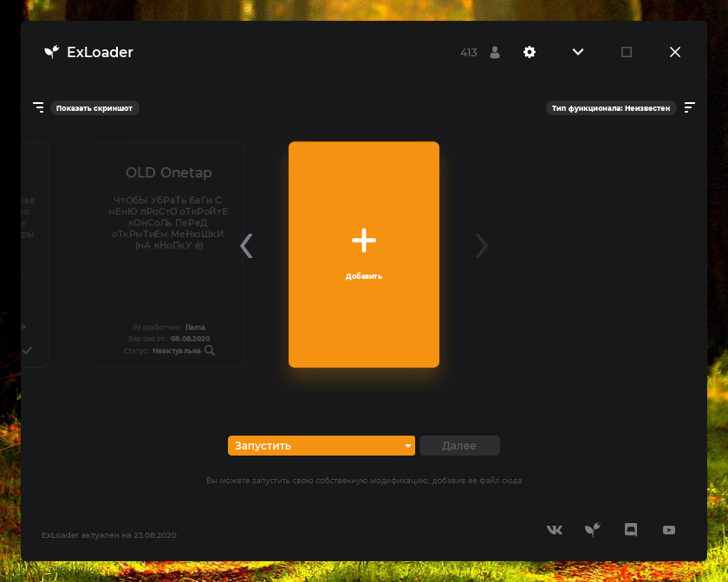Collapse window with title bar down chevron
This screenshot has height=582, width=728.
click(x=578, y=52)
